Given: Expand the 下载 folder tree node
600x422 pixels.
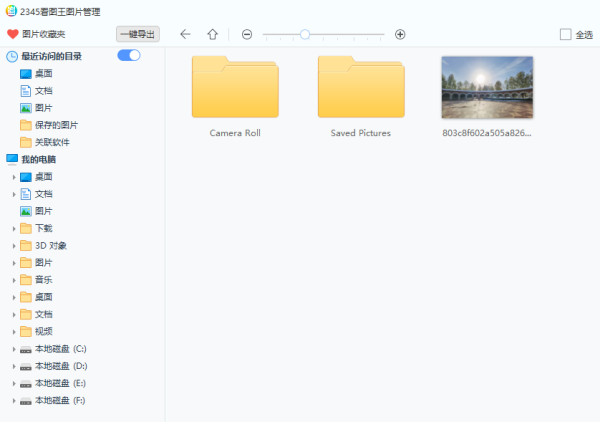Looking at the screenshot, I should click(x=14, y=228).
